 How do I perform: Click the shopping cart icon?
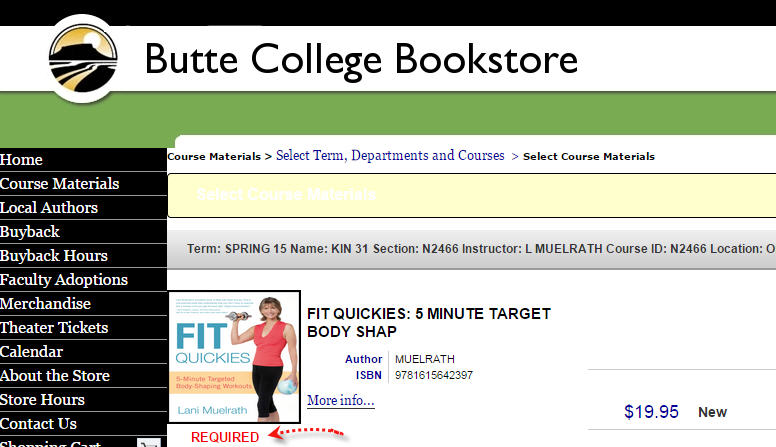(148, 443)
